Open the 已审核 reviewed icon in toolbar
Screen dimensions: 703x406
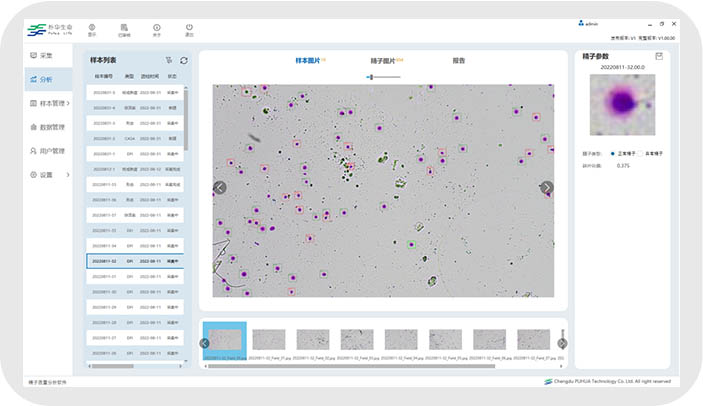pyautogui.click(x=123, y=29)
